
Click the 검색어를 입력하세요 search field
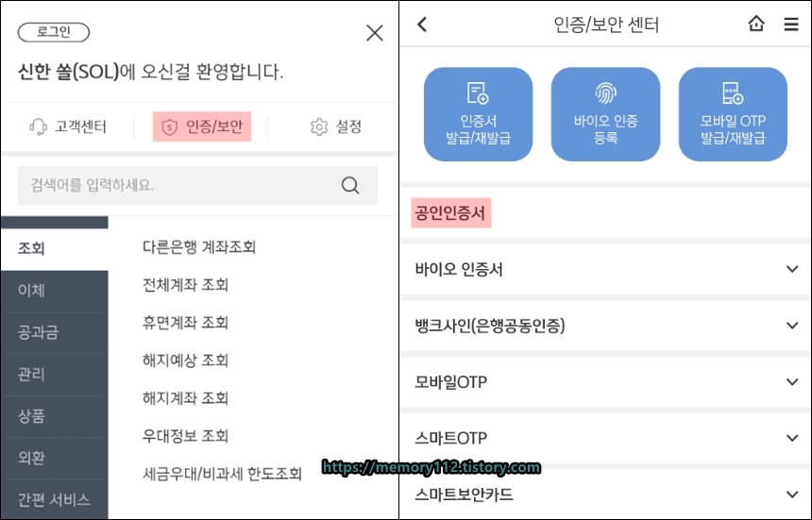click(x=197, y=185)
